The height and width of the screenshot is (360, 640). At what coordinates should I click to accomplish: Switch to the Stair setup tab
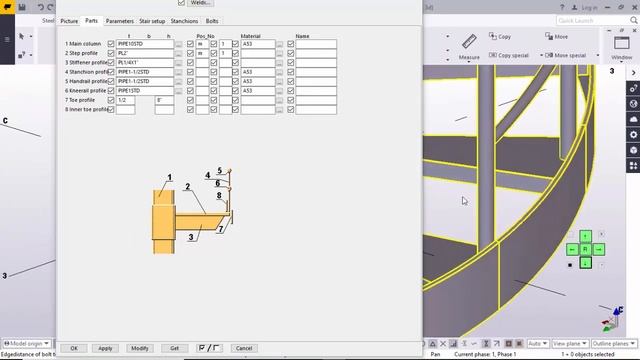pos(152,21)
